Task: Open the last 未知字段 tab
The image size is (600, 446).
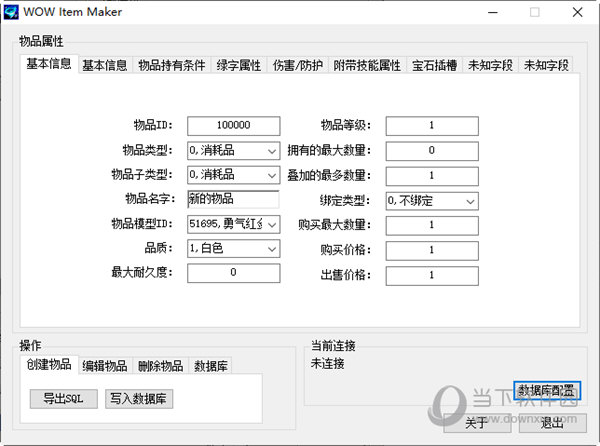Action: coord(546,65)
